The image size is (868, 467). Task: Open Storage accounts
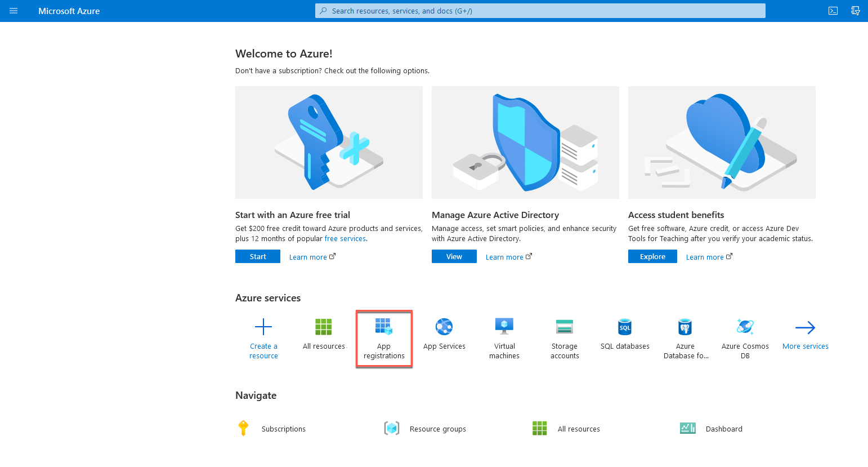click(565, 338)
